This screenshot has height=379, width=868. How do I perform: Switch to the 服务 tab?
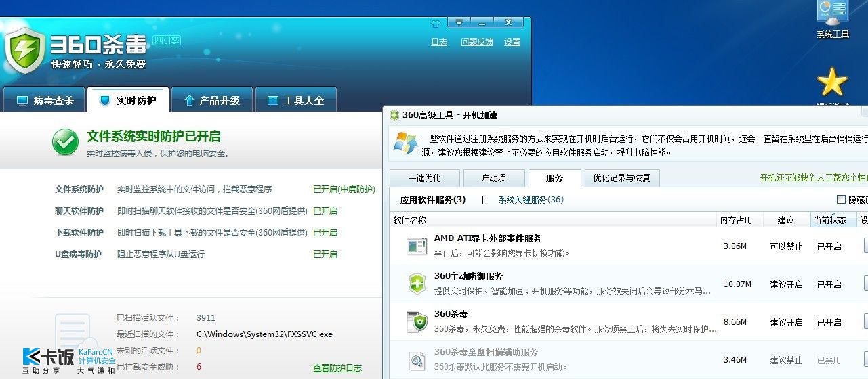[x=554, y=179]
